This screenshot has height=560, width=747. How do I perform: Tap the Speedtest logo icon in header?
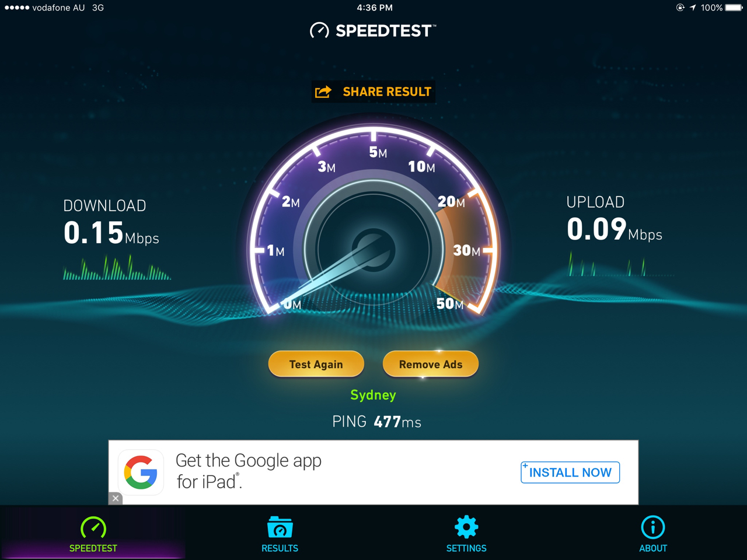[319, 30]
